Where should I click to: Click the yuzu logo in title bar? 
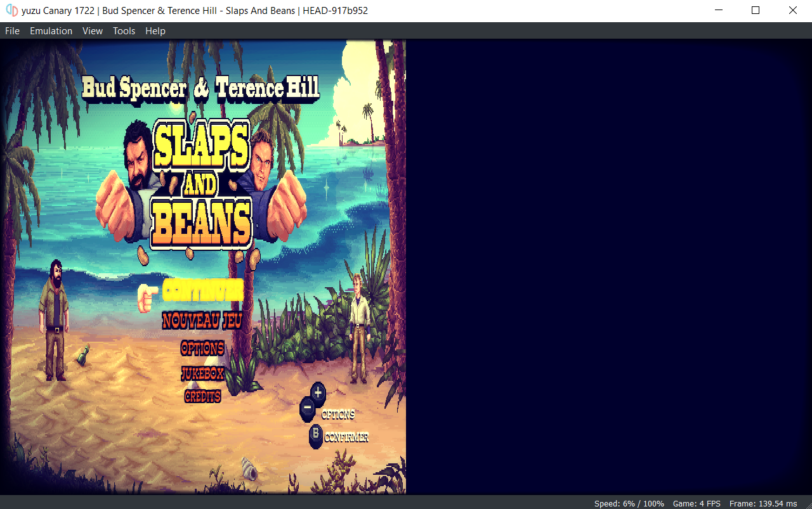(x=11, y=10)
